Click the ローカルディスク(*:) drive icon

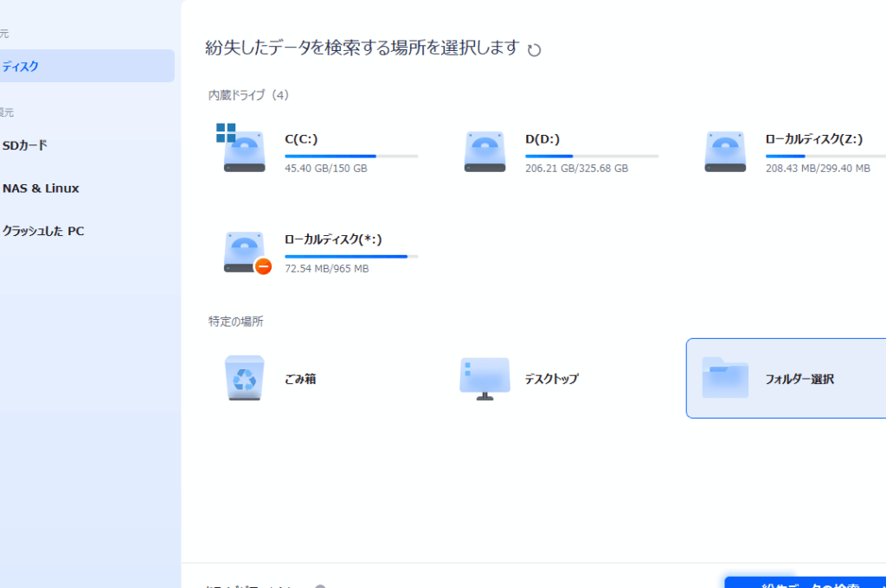244,253
